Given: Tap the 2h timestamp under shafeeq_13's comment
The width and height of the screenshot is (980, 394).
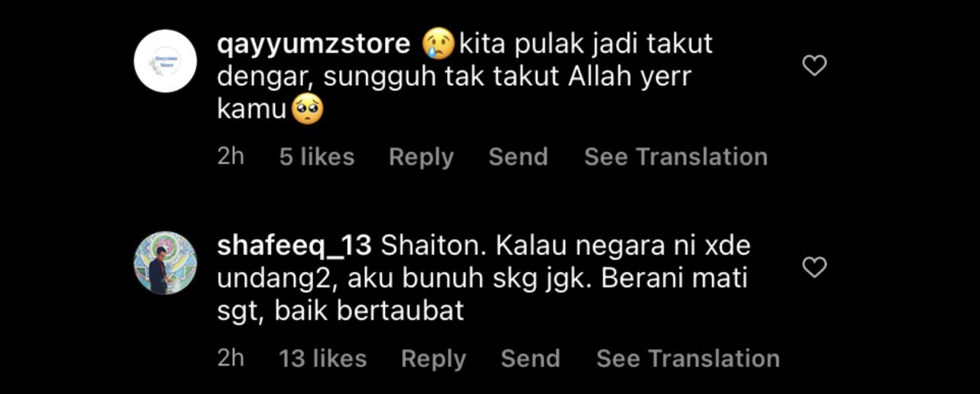Looking at the screenshot, I should click(230, 359).
